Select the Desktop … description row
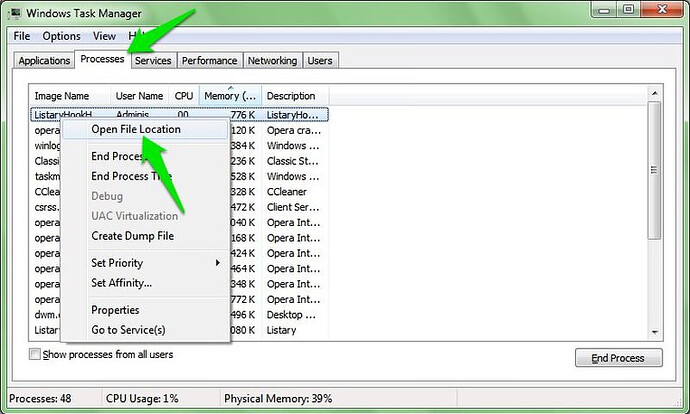Image resolution: width=690 pixels, height=414 pixels. (291, 315)
